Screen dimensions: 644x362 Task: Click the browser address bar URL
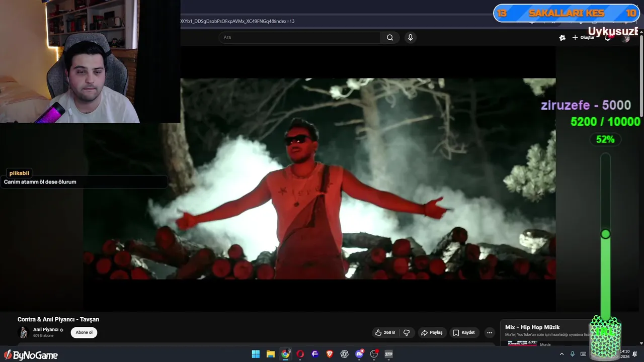(237, 21)
